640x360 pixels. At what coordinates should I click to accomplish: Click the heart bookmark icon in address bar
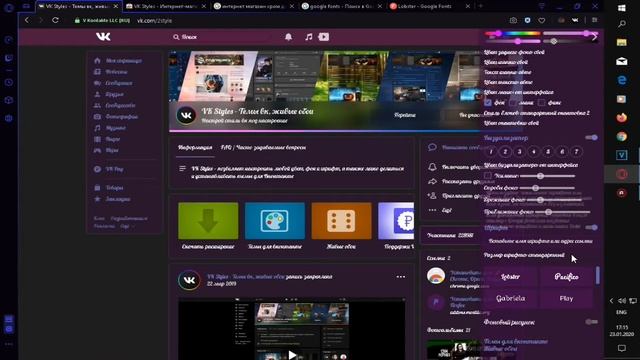[542, 20]
